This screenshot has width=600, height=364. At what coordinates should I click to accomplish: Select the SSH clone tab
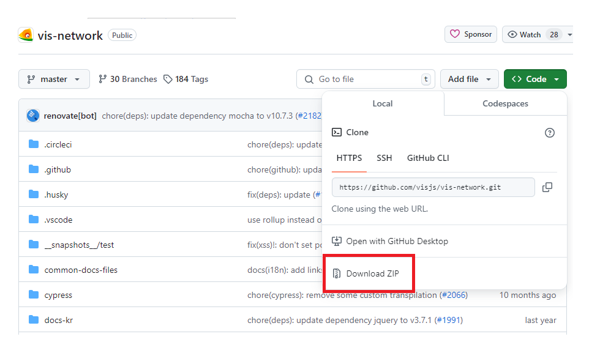(x=384, y=158)
